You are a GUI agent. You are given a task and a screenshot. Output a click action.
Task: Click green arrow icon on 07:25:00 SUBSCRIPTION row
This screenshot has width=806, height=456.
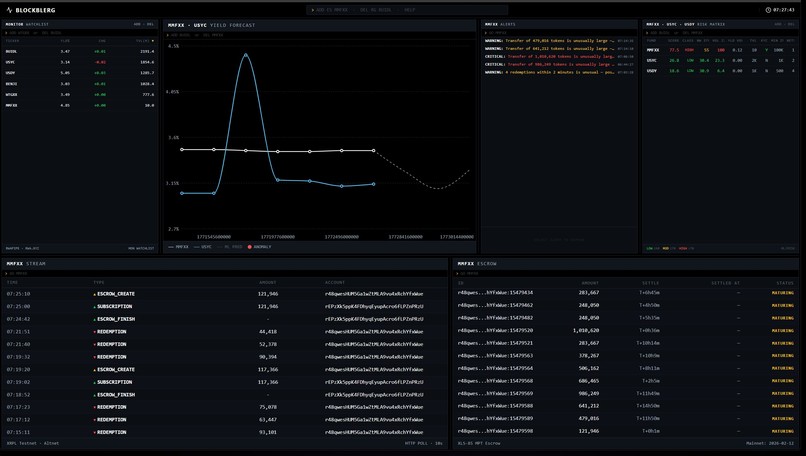(x=95, y=307)
